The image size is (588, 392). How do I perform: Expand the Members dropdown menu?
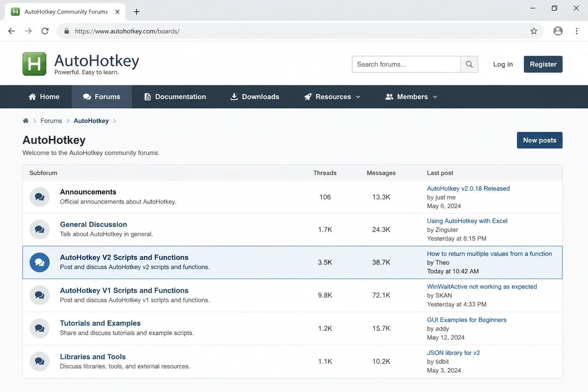pos(412,97)
